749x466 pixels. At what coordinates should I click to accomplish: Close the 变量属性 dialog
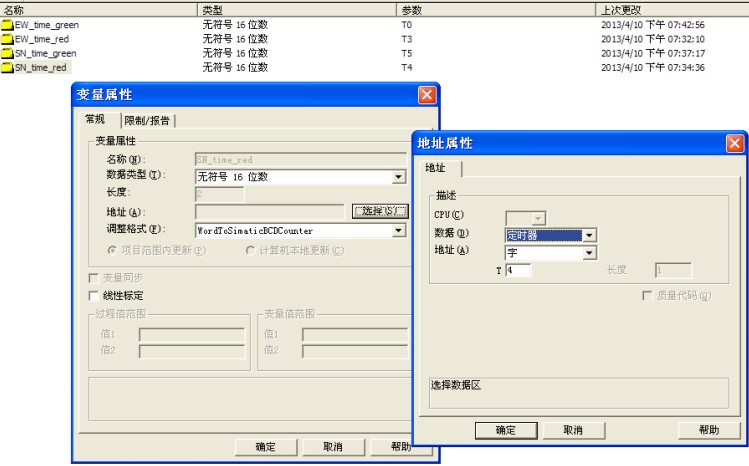427,95
